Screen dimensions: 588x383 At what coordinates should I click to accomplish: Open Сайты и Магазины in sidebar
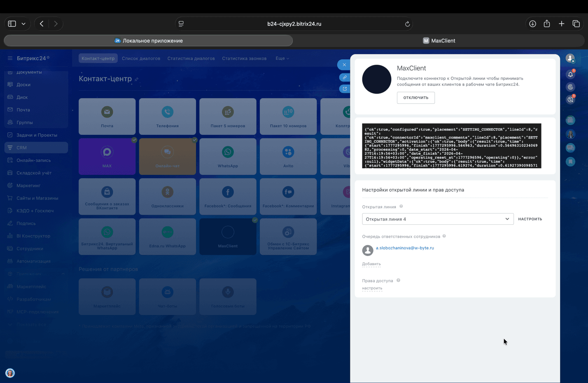click(x=36, y=198)
